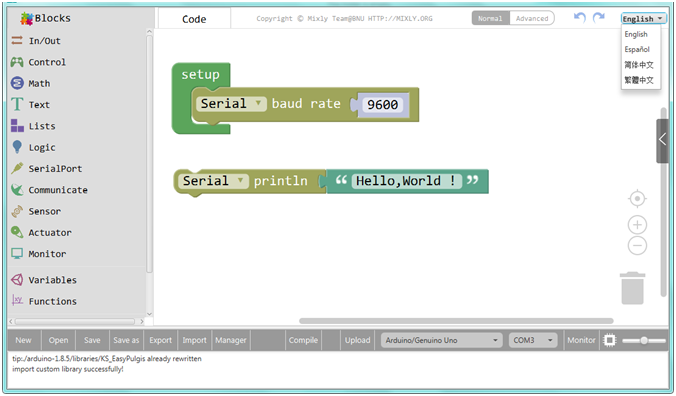Screen dimensions: 676x396
Task: Click the Save button
Action: 92,340
